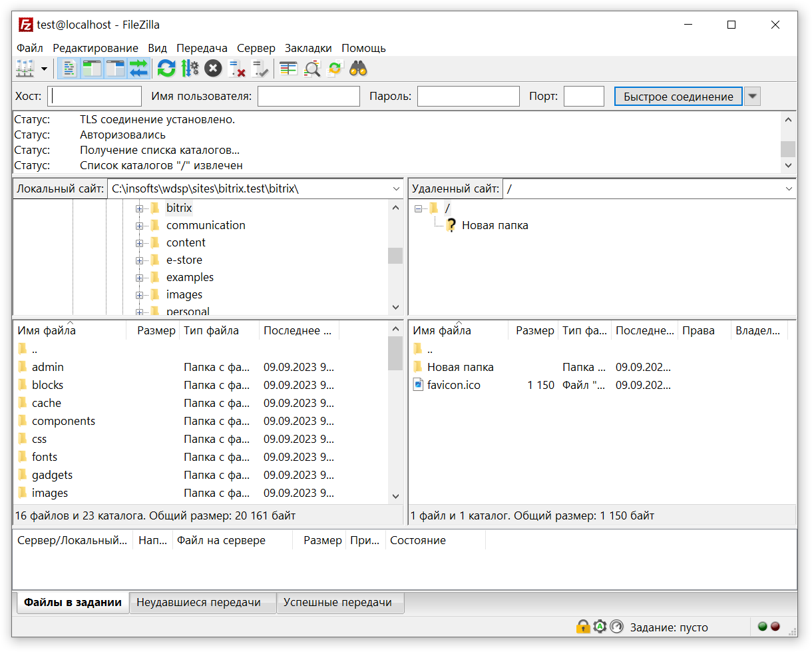The width and height of the screenshot is (812, 652).
Task: Focus the Пароль input field
Action: [x=469, y=96]
